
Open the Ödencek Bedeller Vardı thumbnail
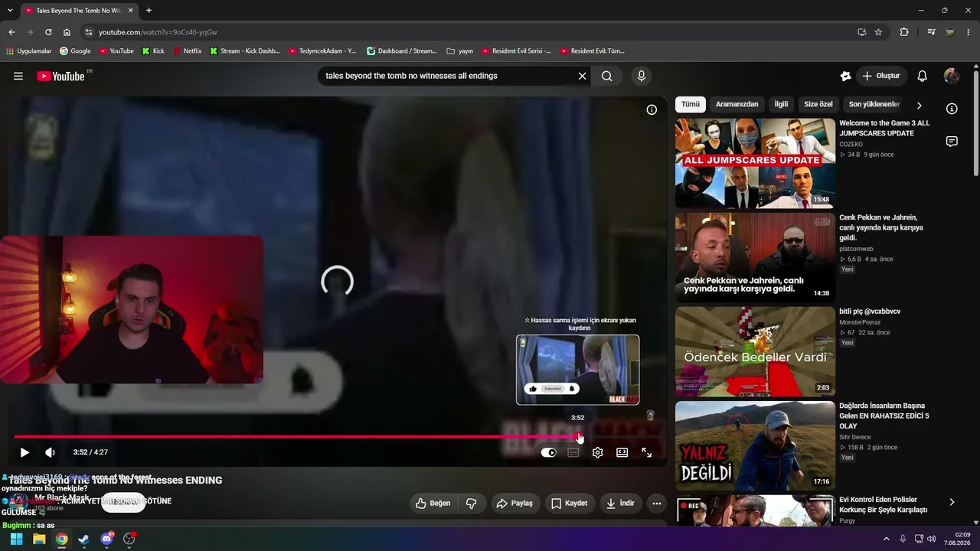[x=755, y=352]
